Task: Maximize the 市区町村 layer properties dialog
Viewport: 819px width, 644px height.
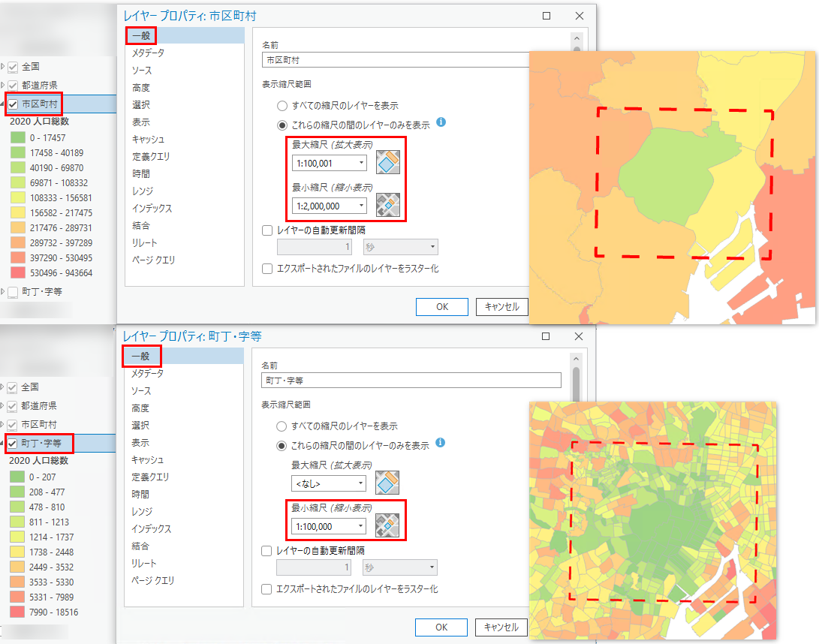Action: tap(547, 16)
